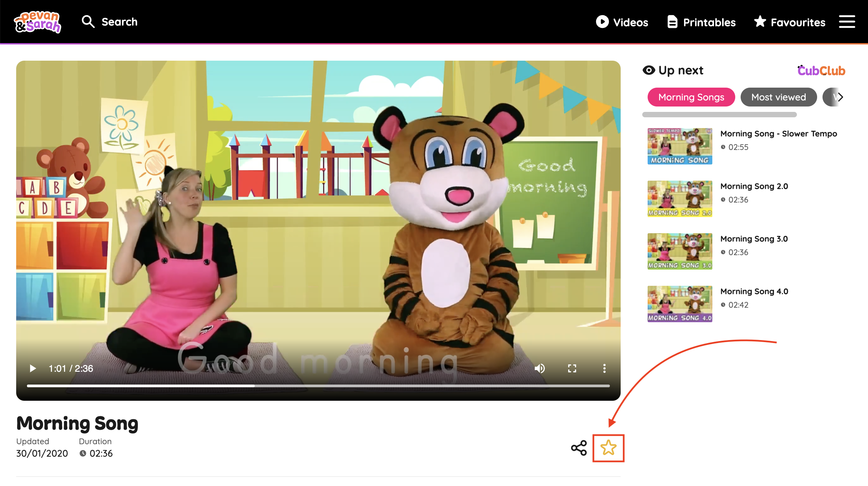Click the 02:36 duration under the title
Screen dimensions: 868x486
point(101,453)
